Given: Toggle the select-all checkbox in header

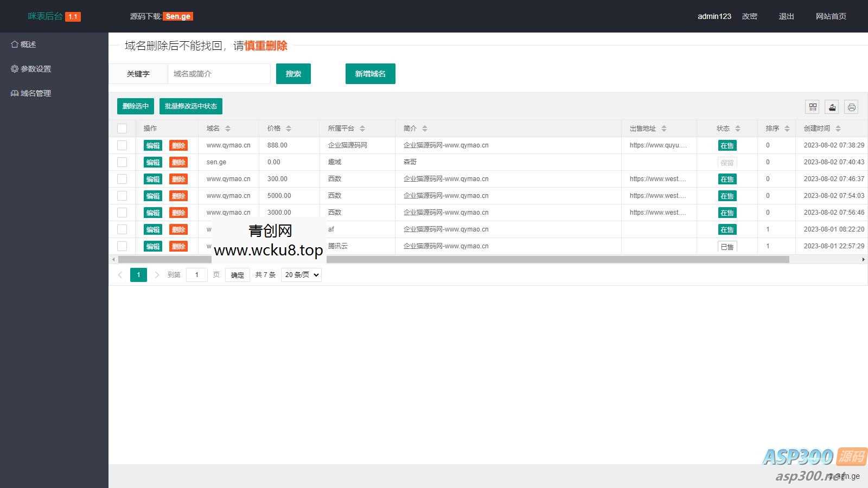Looking at the screenshot, I should [x=122, y=129].
